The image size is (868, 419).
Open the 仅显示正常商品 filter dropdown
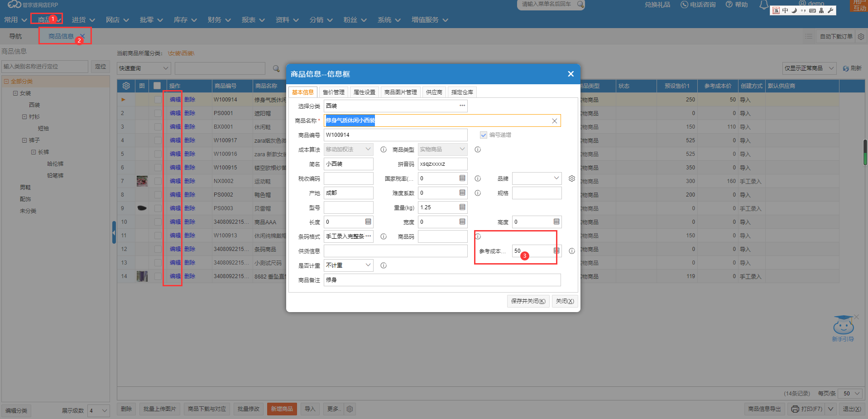point(810,68)
